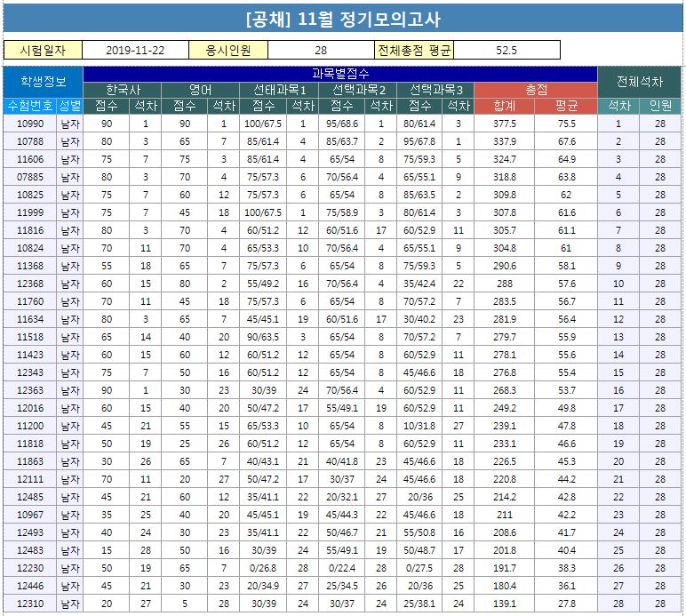
Task: Click the date value 2019-11-22
Action: (x=135, y=50)
